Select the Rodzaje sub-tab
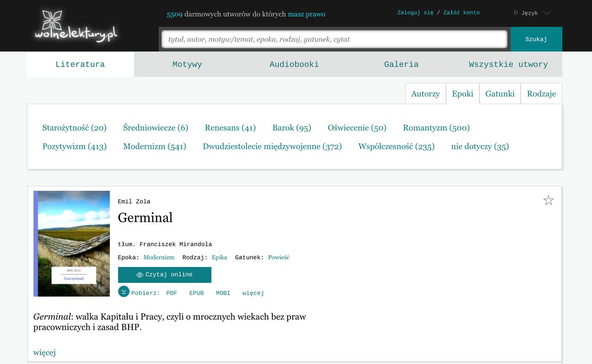This screenshot has height=364, width=592. pyautogui.click(x=542, y=94)
